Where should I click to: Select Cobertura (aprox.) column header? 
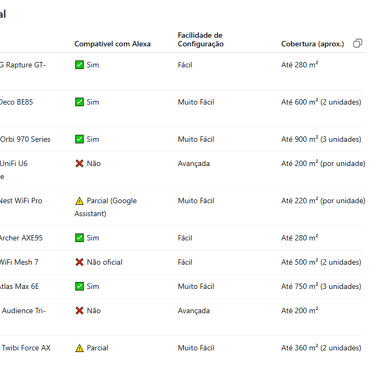coord(312,44)
